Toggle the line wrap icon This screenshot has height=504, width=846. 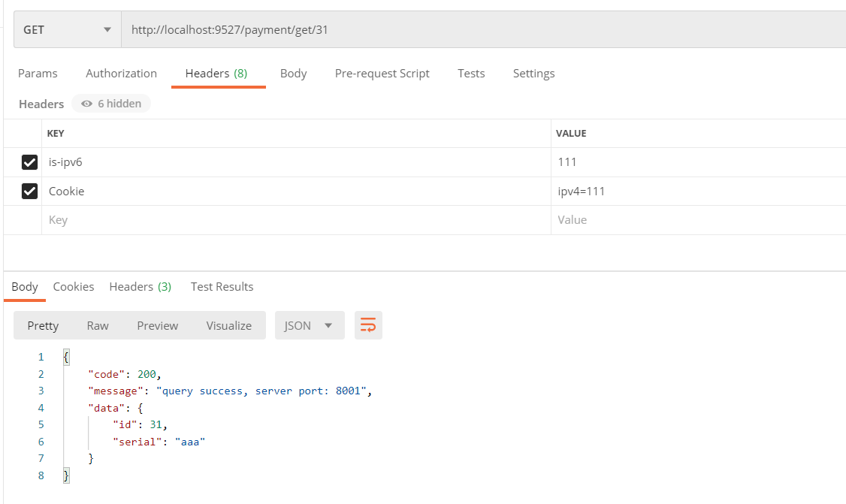[368, 325]
